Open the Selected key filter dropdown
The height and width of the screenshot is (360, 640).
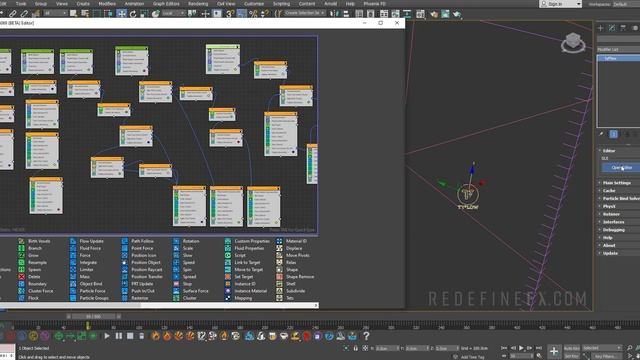pos(602,348)
